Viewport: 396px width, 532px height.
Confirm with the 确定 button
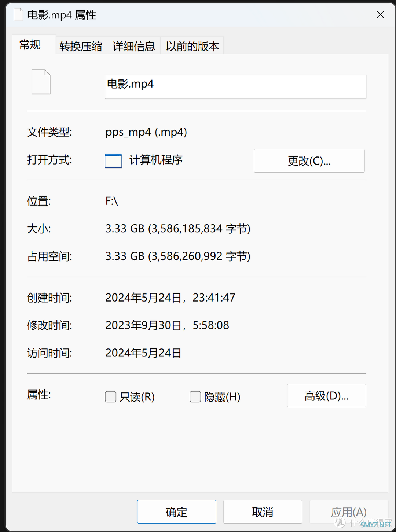[177, 512]
